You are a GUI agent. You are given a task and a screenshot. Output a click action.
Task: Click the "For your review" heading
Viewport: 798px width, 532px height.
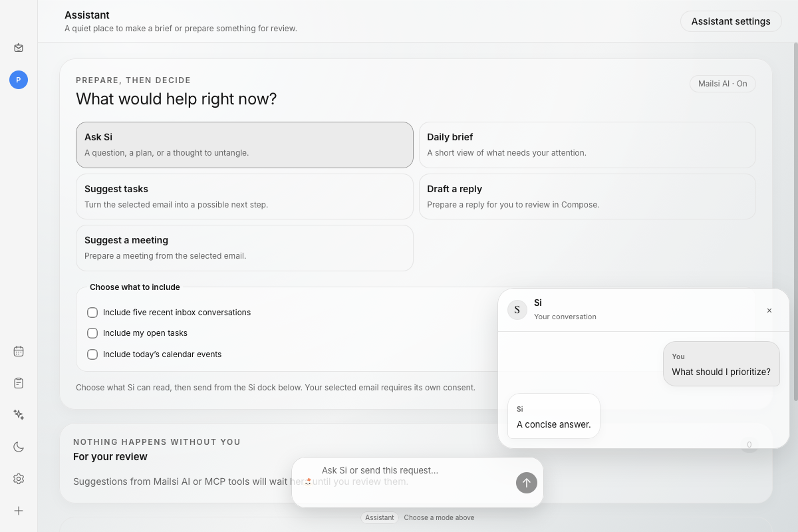tap(110, 457)
